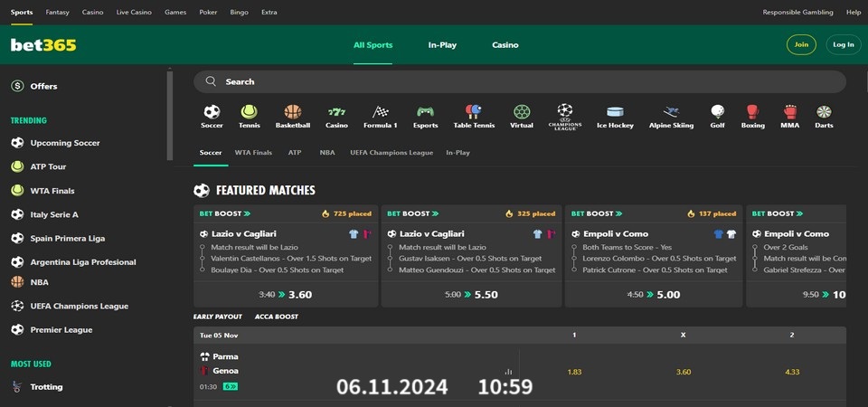Viewport: 868px width, 407px height.
Task: Switch to the All Sports tab
Action: 373,45
